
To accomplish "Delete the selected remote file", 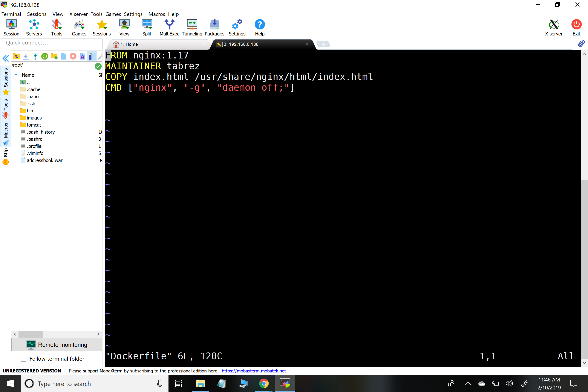I will click(x=73, y=56).
